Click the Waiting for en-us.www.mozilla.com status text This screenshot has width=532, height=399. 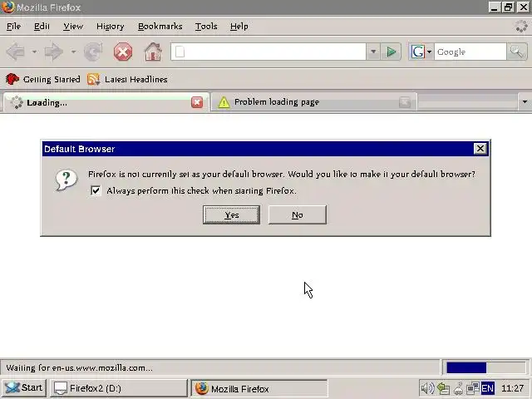click(79, 367)
